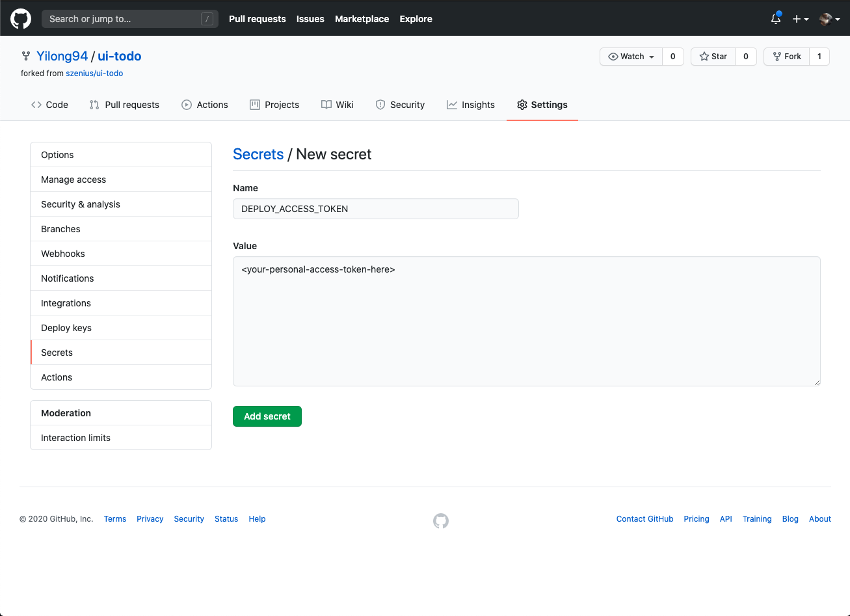Open the footer Help link
This screenshot has height=616, width=850.
[x=258, y=519]
